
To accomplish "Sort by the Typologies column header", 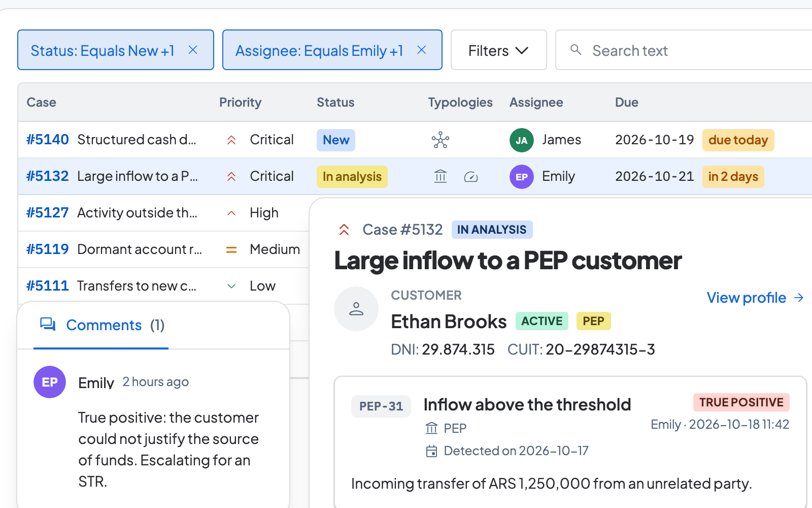I will click(460, 102).
